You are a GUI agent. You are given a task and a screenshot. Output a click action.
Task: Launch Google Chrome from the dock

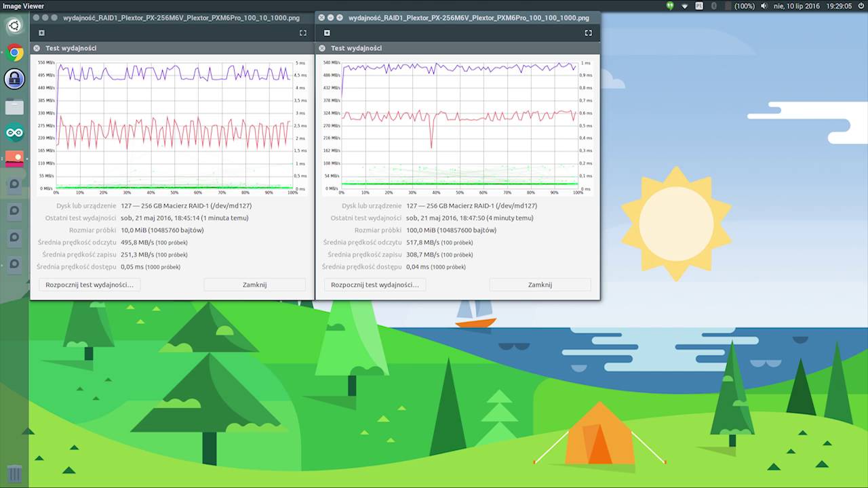[14, 52]
